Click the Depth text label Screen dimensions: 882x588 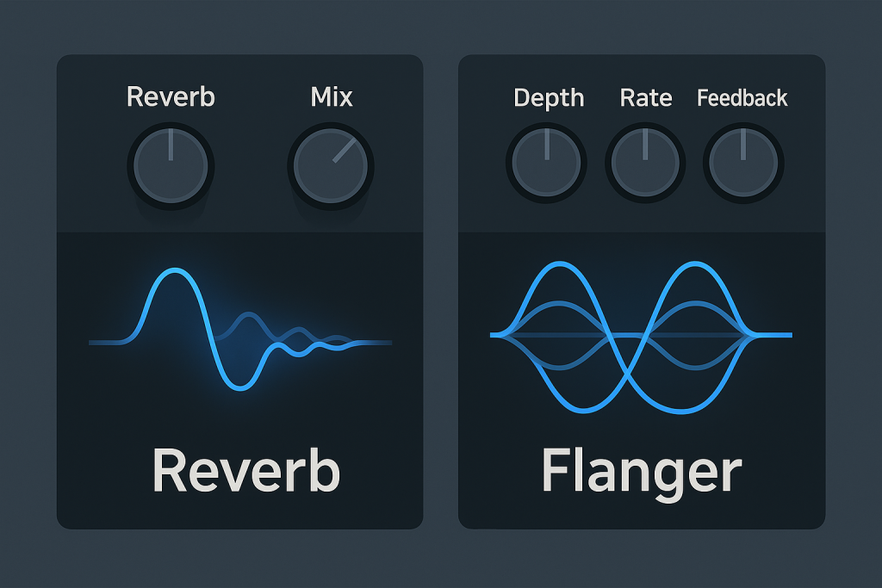549,98
